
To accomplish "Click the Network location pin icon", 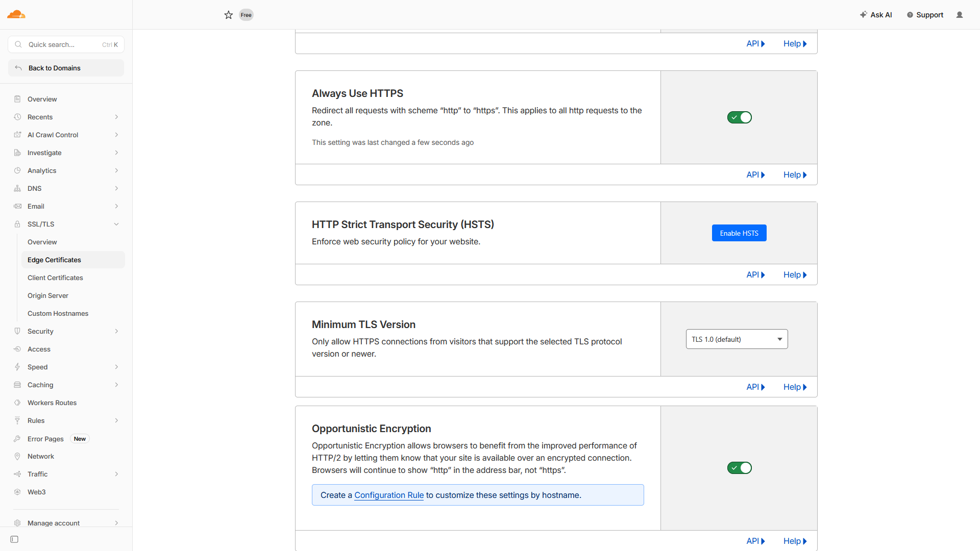I will [17, 456].
